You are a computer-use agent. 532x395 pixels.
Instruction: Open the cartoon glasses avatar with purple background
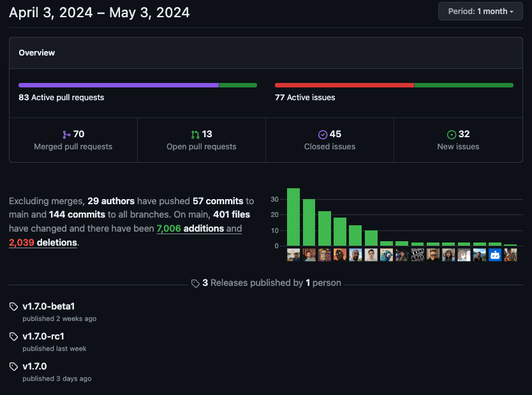324,255
